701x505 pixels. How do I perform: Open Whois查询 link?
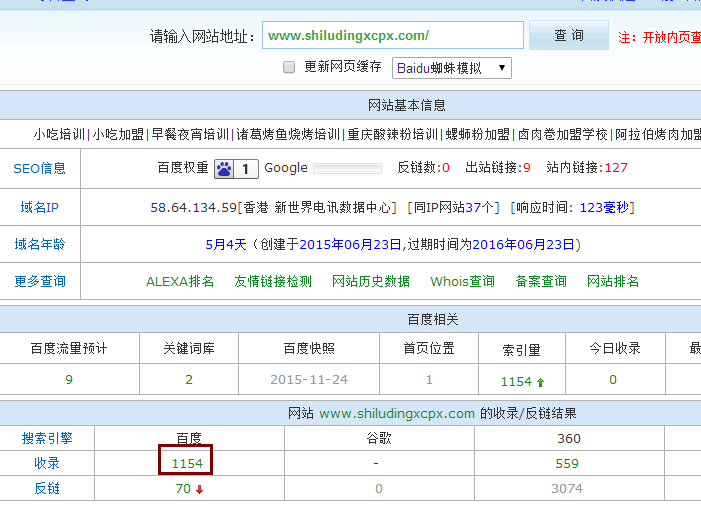coord(462,281)
